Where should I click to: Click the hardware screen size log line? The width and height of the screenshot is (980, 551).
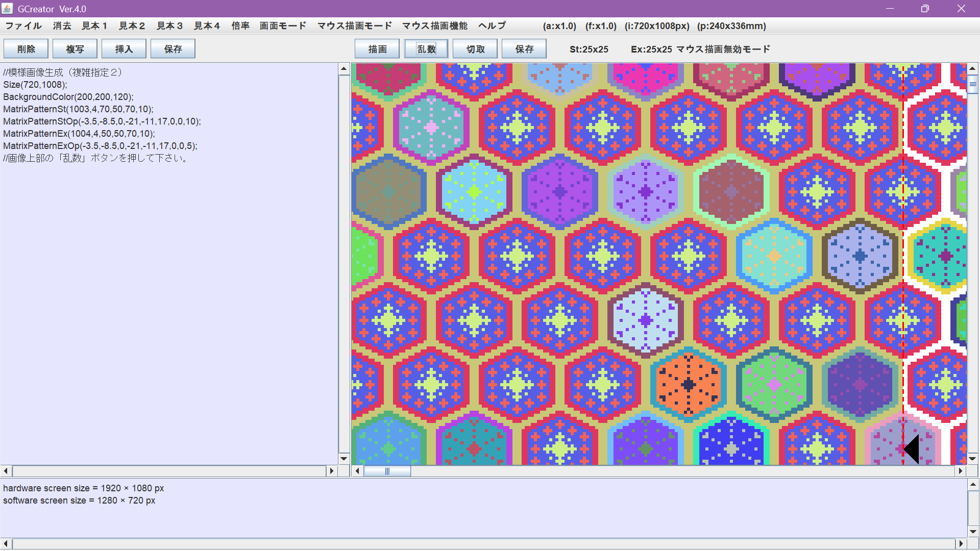tap(84, 488)
